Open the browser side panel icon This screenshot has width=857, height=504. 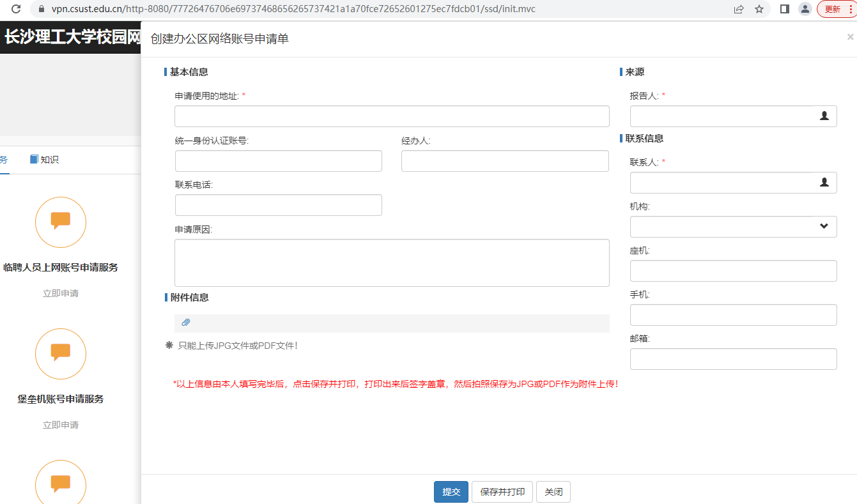pyautogui.click(x=785, y=9)
